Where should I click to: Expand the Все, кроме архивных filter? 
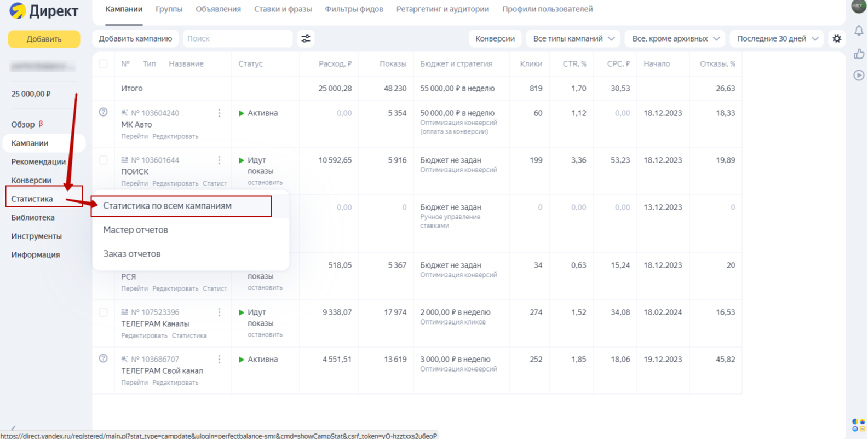(675, 39)
